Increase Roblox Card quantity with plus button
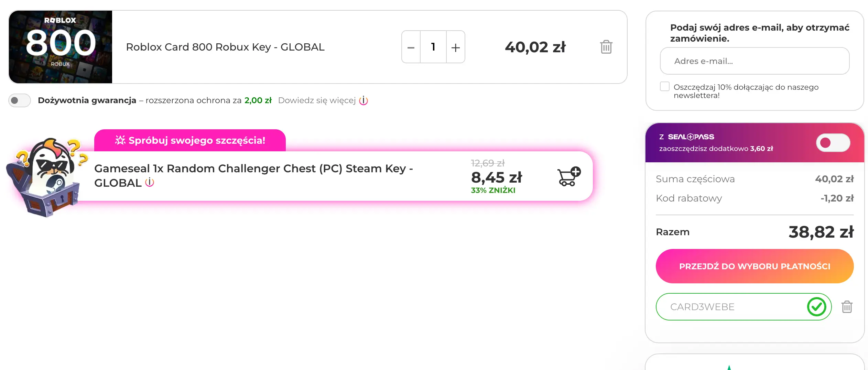 tap(456, 47)
